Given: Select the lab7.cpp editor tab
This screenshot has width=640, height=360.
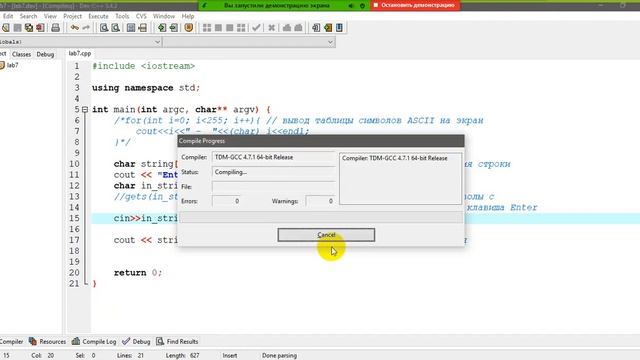Looking at the screenshot, I should pos(80,53).
